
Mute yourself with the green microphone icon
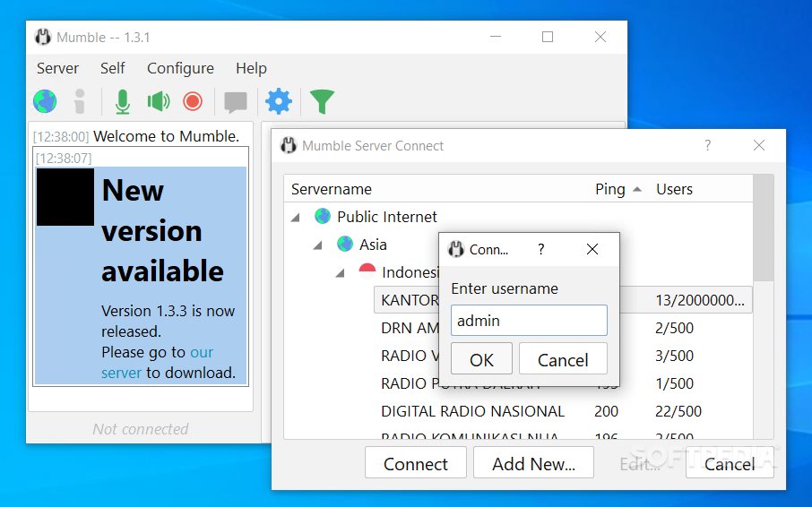(x=123, y=101)
